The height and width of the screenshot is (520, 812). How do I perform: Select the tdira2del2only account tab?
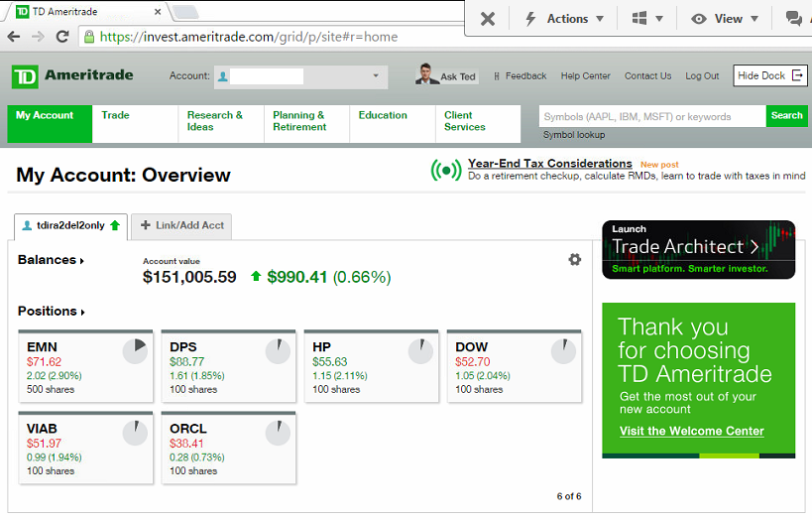point(70,226)
